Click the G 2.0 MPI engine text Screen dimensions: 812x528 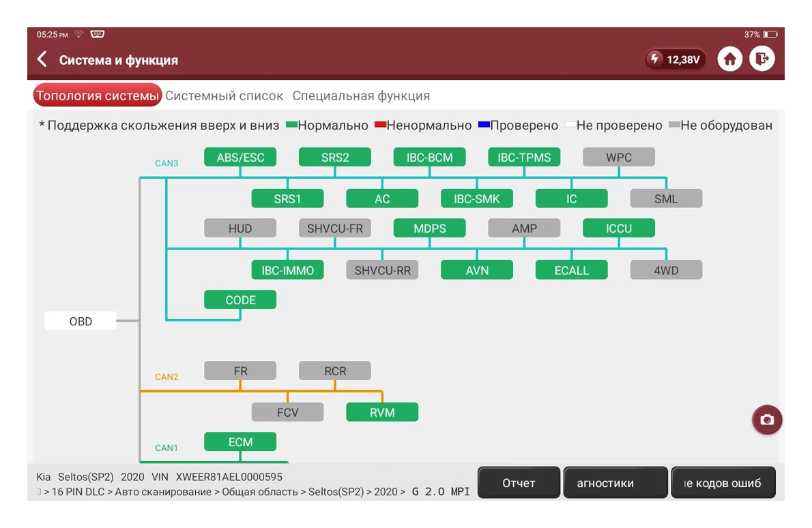pyautogui.click(x=441, y=491)
